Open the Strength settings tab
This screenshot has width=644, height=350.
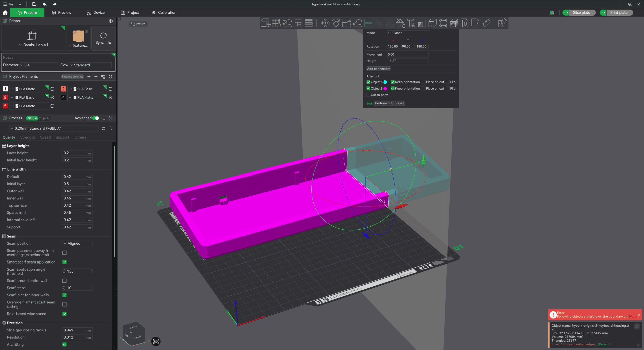27,137
